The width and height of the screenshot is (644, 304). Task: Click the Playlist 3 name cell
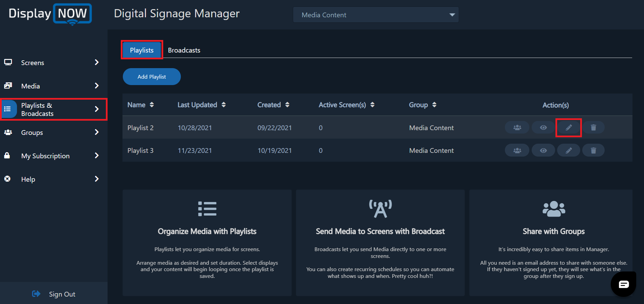[x=140, y=150]
